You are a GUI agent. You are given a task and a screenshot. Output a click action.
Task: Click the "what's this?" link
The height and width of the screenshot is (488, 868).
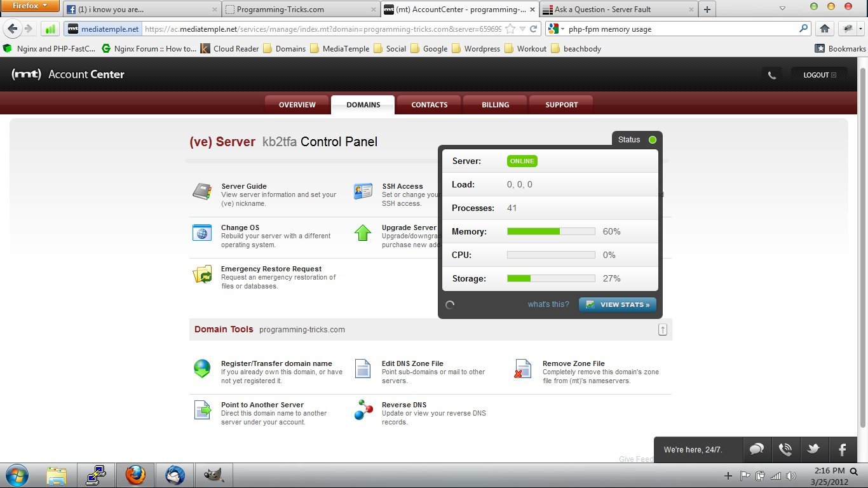click(x=548, y=304)
